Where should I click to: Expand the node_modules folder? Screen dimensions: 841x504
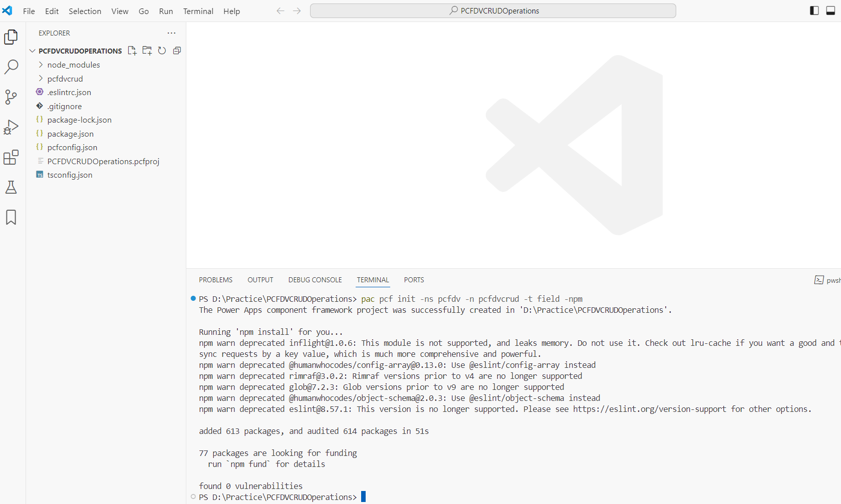[x=74, y=65]
